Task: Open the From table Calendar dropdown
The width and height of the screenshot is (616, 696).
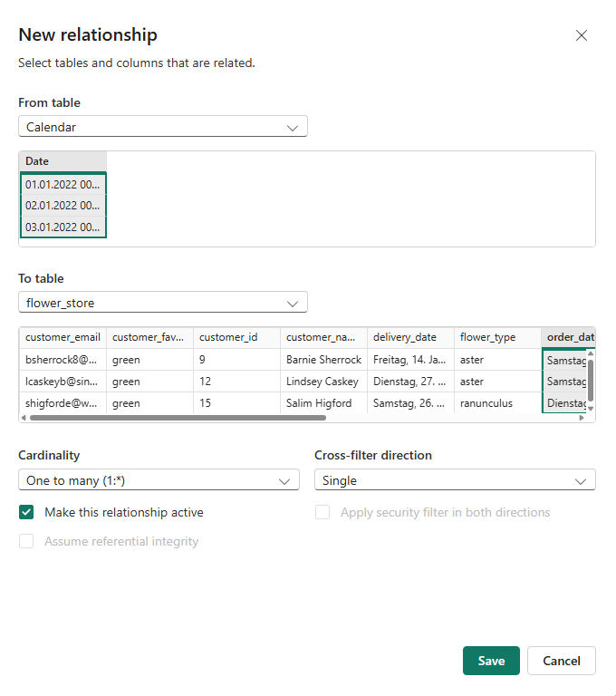Action: click(x=163, y=127)
